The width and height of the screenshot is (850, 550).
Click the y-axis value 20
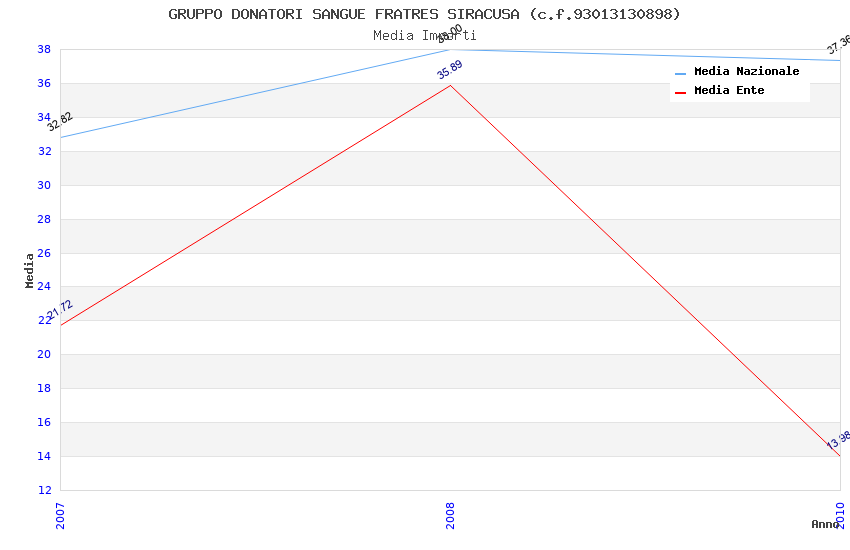(44, 354)
